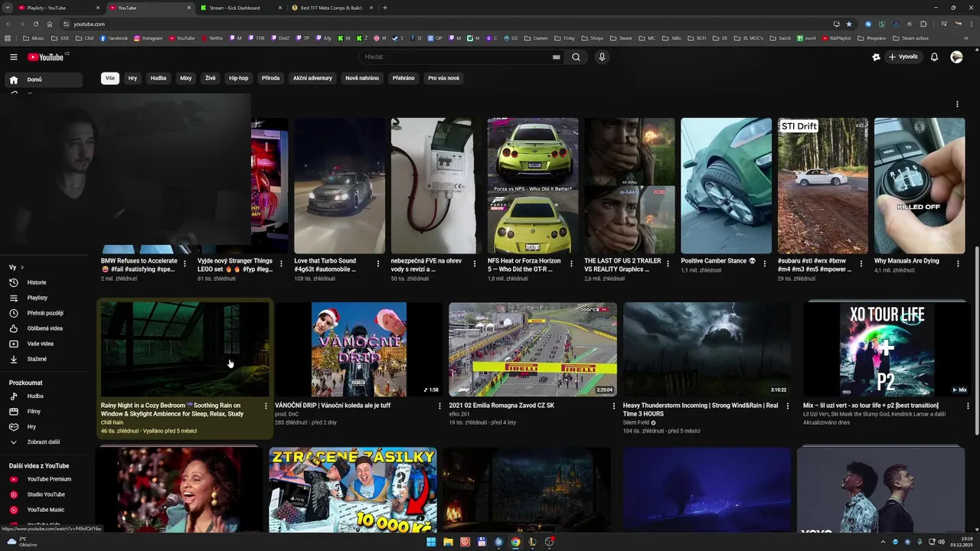Open Heavy Thunderstorm Incoming video title

coord(701,409)
